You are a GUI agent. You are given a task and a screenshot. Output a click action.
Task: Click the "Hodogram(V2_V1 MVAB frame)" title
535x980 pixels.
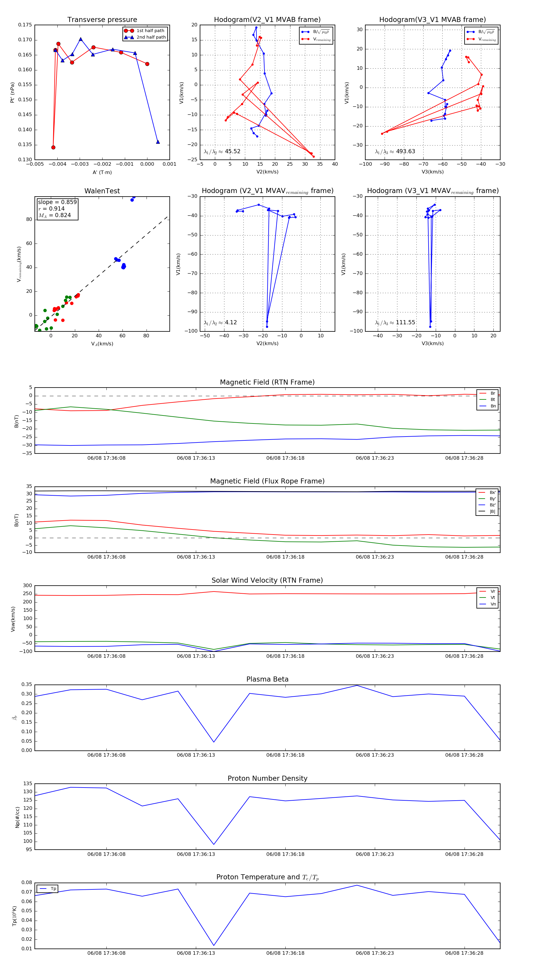pyautogui.click(x=267, y=20)
